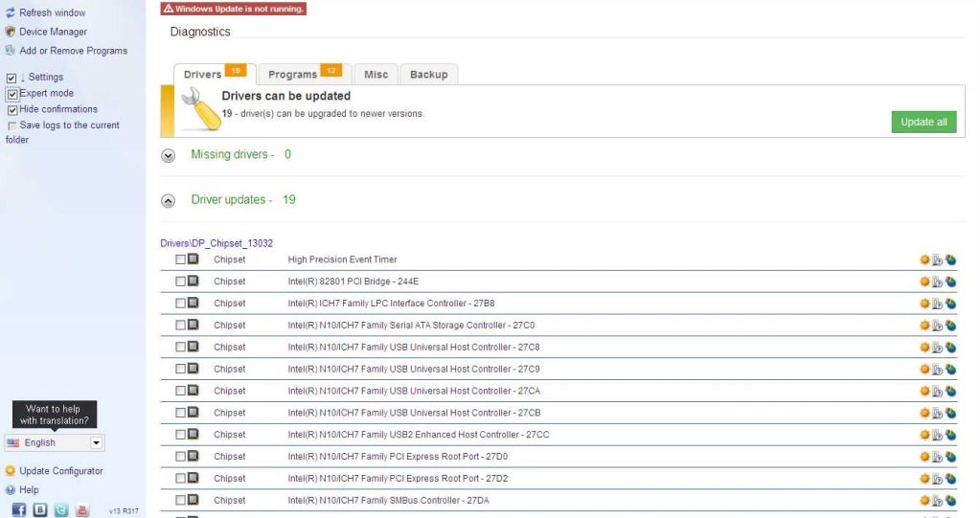Image resolution: width=980 pixels, height=518 pixels.
Task: Disable Expert mode checkbox
Action: coord(12,95)
